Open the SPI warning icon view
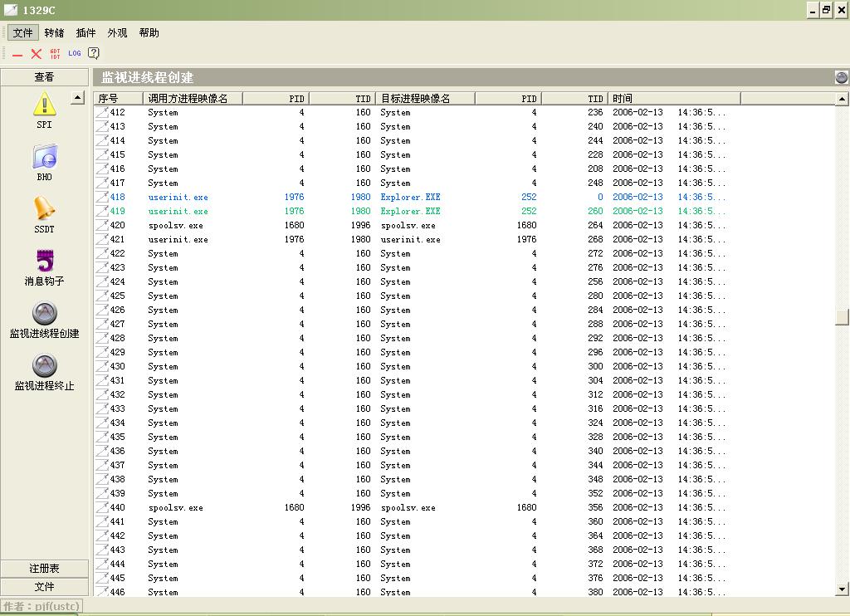This screenshot has height=616, width=850. tap(44, 105)
